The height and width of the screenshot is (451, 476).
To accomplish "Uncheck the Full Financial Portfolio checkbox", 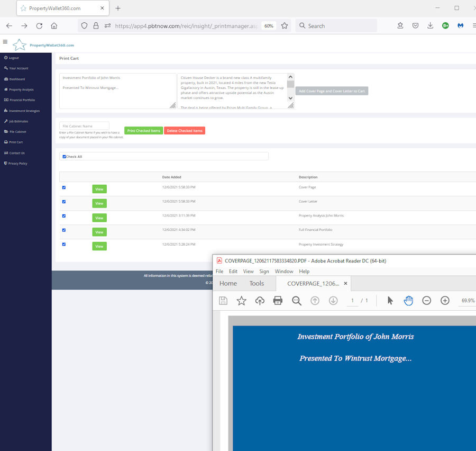I will pos(64,230).
